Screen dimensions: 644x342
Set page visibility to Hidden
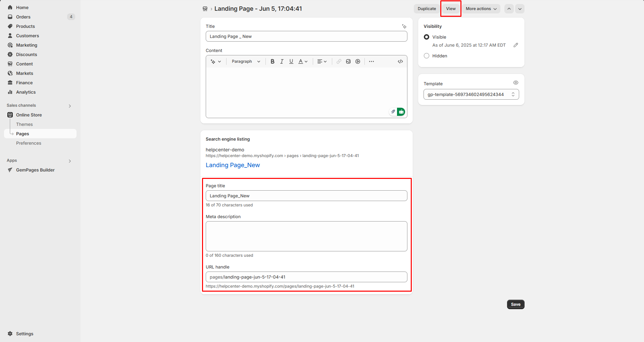pyautogui.click(x=426, y=56)
